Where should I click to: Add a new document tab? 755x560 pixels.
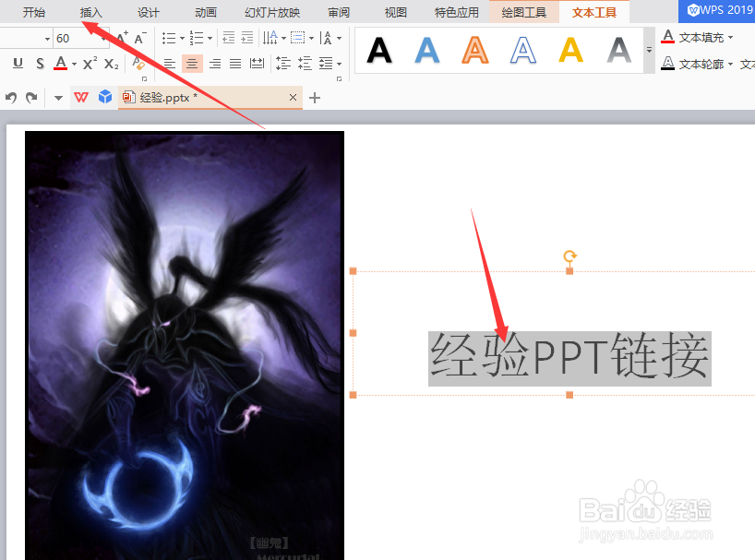[315, 98]
